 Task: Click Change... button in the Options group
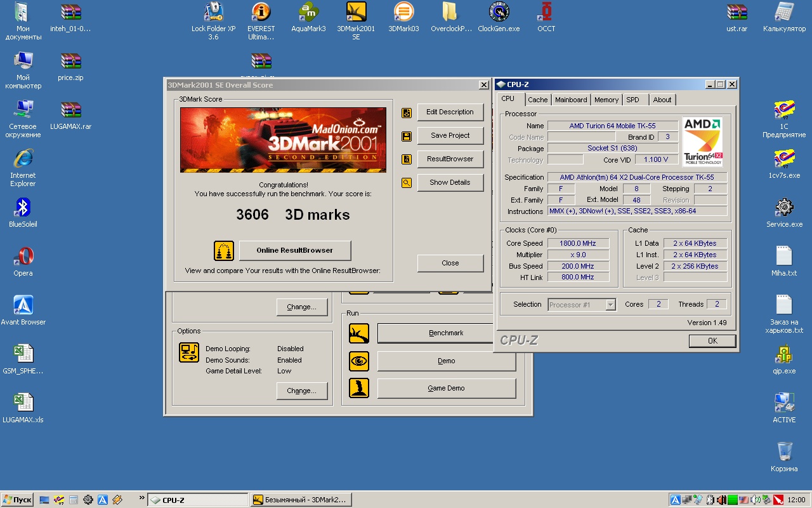coord(301,391)
